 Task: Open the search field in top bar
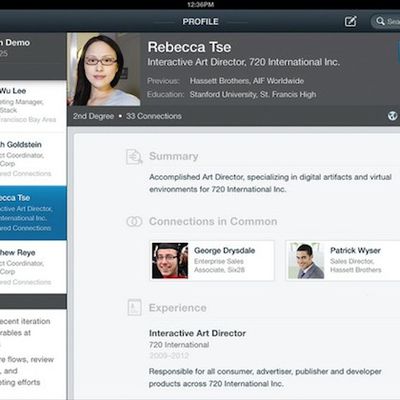pos(385,22)
